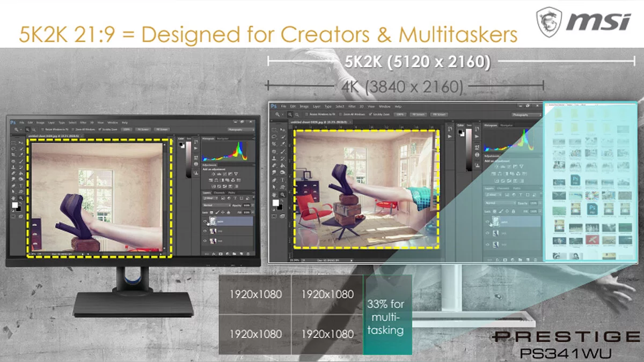Click the Color panel gradient ramp, left monitor
Viewport: 644px width, 362px height.
tap(188, 159)
